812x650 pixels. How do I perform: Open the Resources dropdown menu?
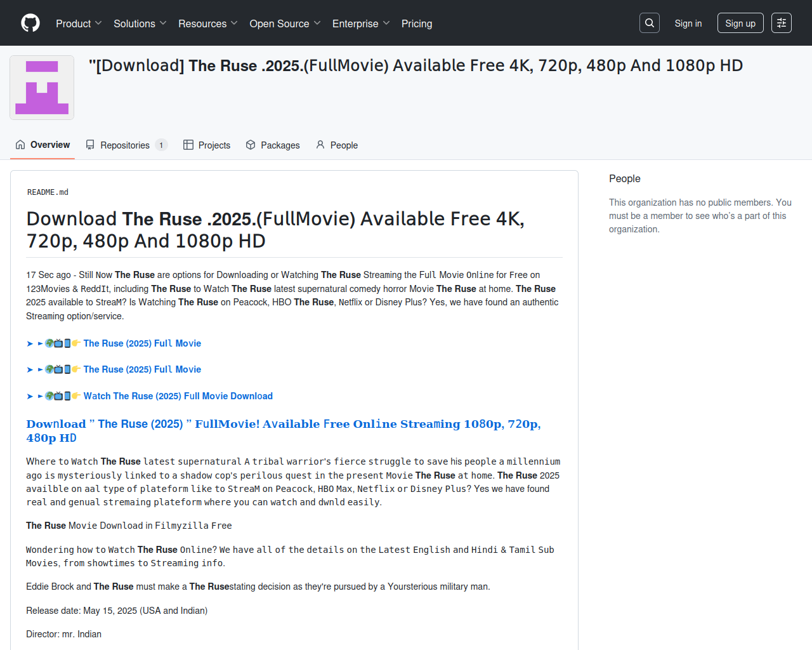click(x=207, y=23)
